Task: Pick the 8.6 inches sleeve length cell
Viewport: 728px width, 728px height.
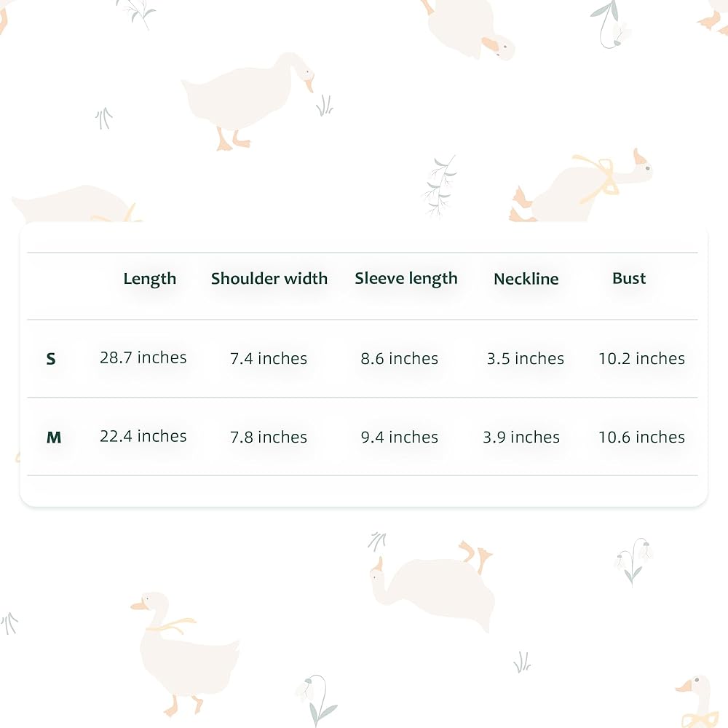Action: [400, 358]
